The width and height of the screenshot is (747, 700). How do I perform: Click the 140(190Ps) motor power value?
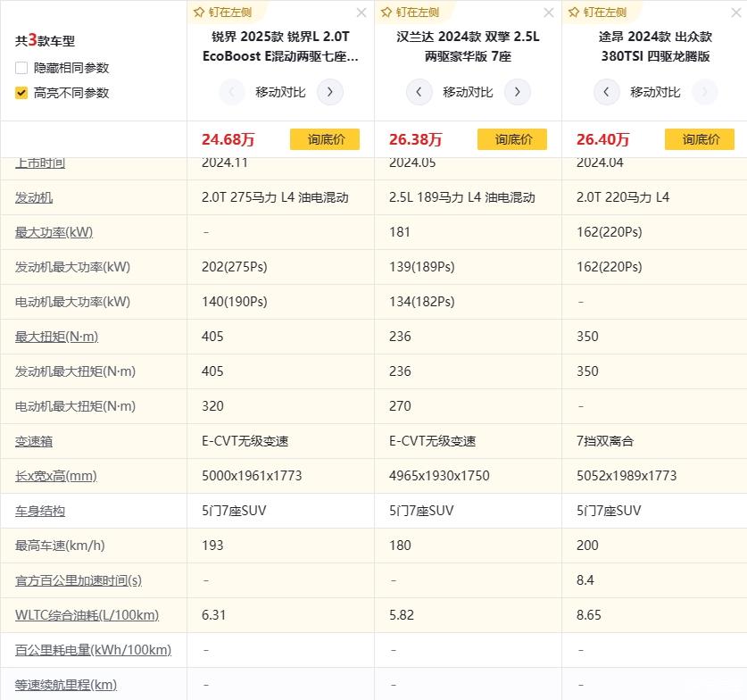click(x=234, y=302)
